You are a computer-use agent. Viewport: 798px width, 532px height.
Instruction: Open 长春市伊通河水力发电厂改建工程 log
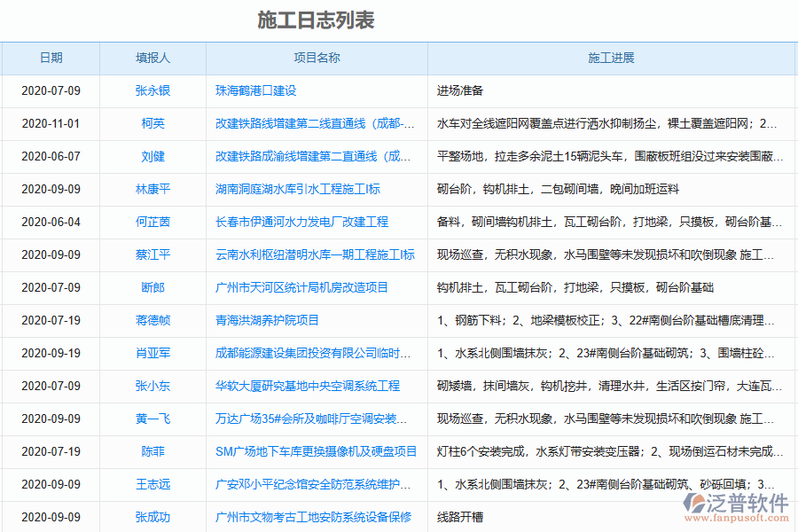pyautogui.click(x=308, y=223)
